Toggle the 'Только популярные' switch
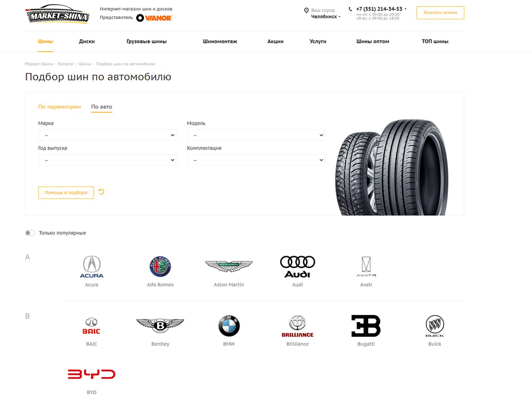The width and height of the screenshot is (532, 399). 30,233
